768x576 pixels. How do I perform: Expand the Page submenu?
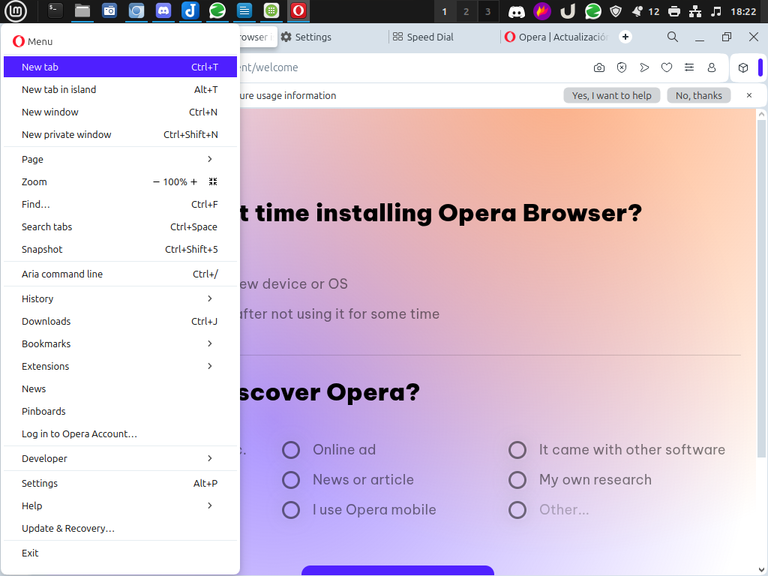120,159
